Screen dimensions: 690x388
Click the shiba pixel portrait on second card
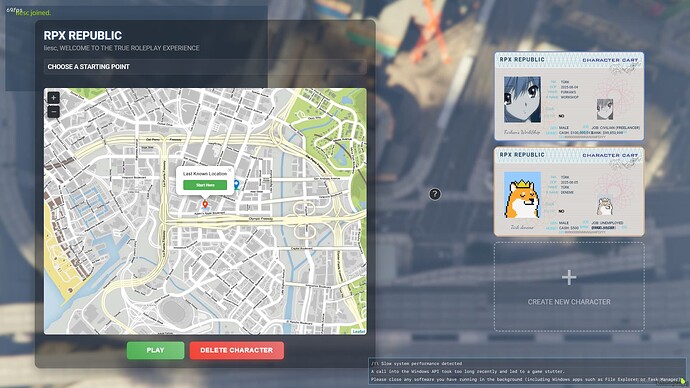(x=522, y=195)
